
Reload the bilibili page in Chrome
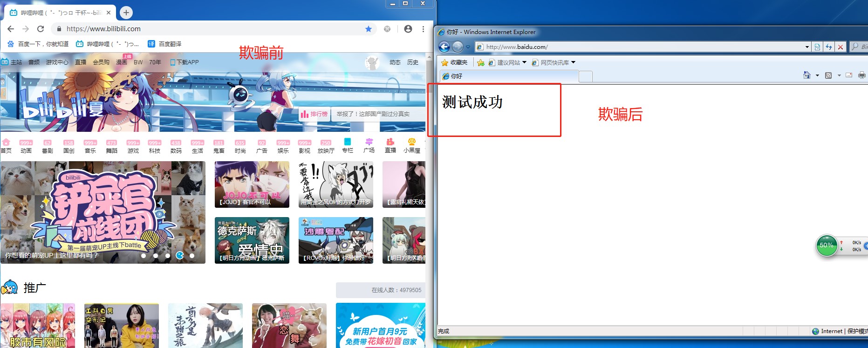(41, 29)
